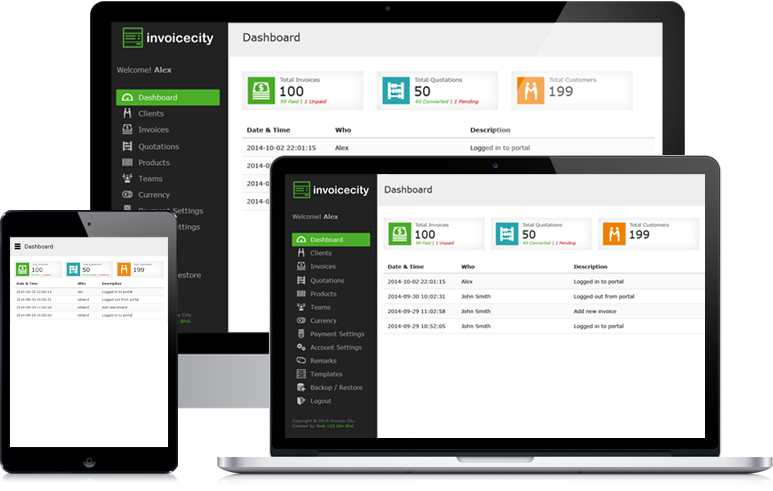Click 'Logged in to portal' on monitor
Image resolution: width=773 pixels, height=491 pixels.
pyautogui.click(x=500, y=148)
